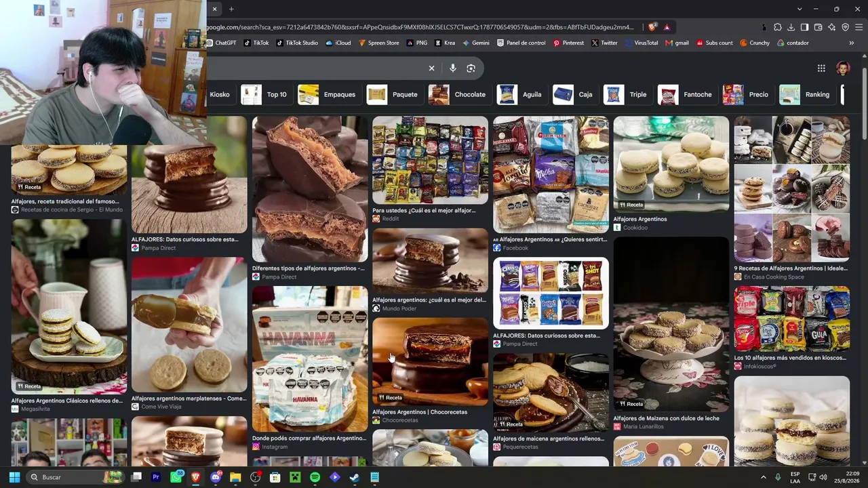This screenshot has height=488, width=868.
Task: Clear the search box with the X icon
Action: pyautogui.click(x=431, y=68)
